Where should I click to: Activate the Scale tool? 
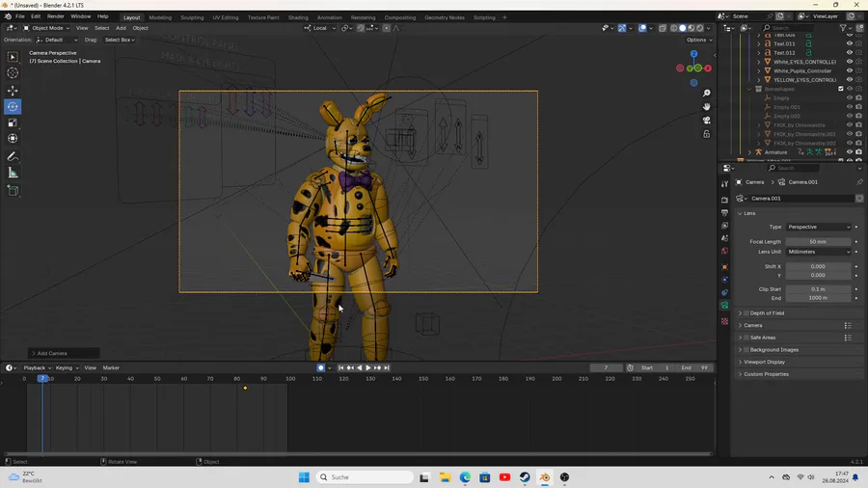(13, 122)
